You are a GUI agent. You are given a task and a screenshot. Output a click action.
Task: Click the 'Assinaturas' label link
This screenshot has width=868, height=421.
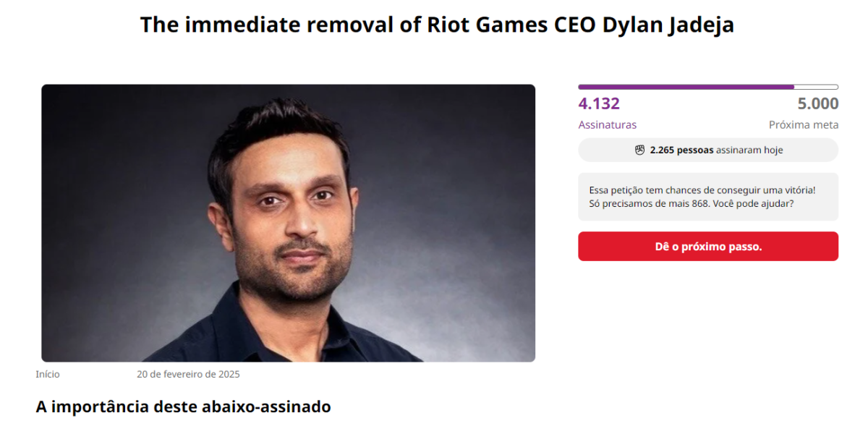click(608, 124)
